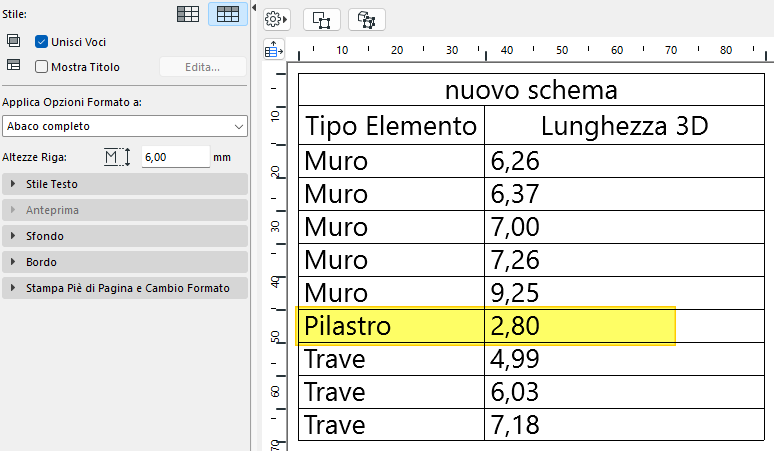Enable the Mostra Titolo checkbox
The width and height of the screenshot is (774, 451).
click(42, 67)
